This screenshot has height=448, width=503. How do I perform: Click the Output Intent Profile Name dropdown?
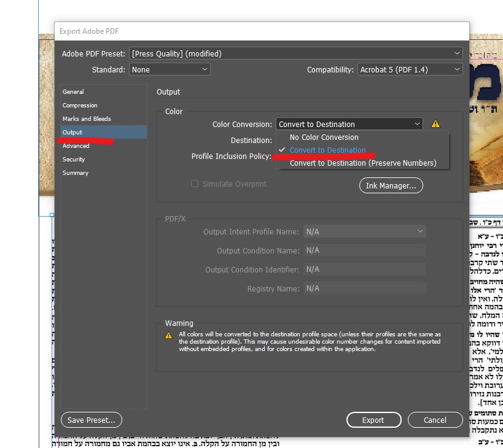pyautogui.click(x=364, y=232)
